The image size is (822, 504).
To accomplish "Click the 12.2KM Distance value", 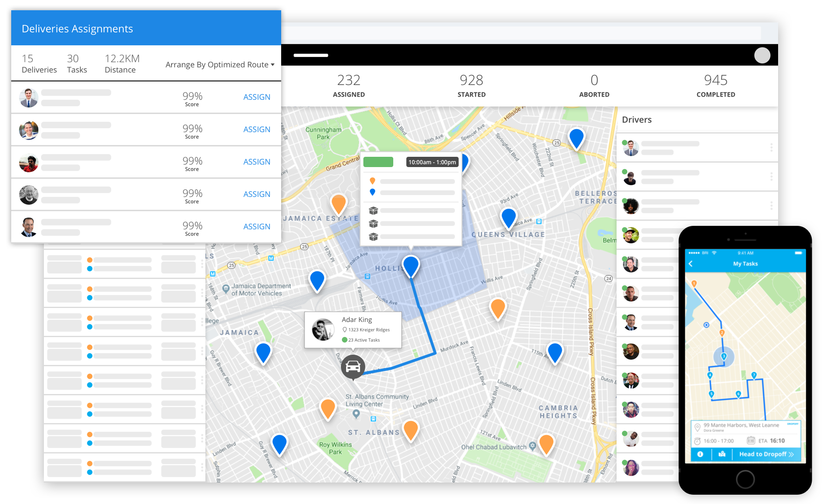I will click(122, 64).
